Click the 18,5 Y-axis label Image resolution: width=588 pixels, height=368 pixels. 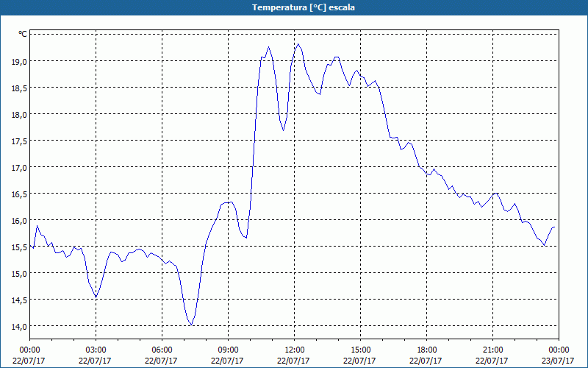(x=19, y=88)
